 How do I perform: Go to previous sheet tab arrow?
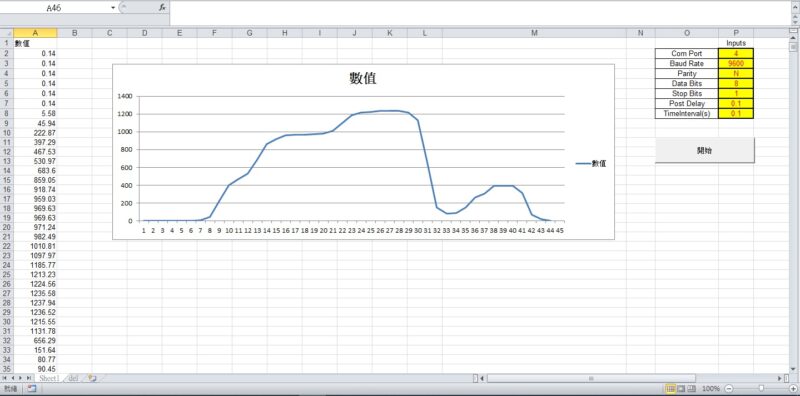point(13,378)
